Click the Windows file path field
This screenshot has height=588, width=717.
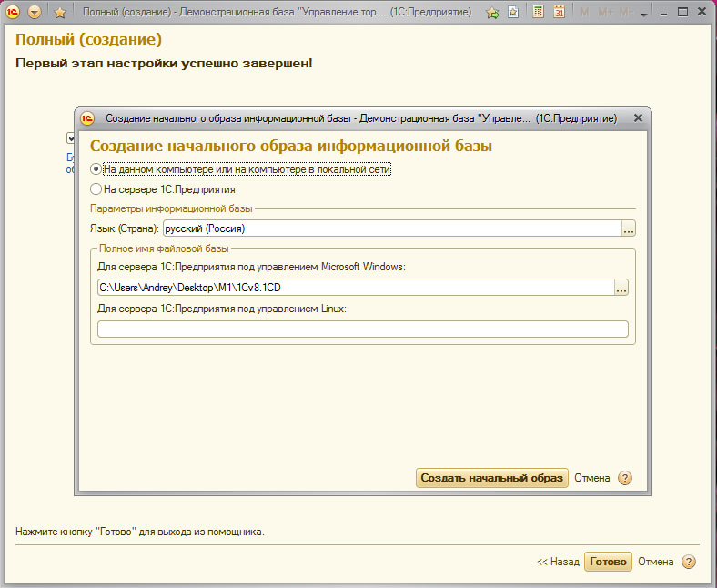pyautogui.click(x=356, y=288)
